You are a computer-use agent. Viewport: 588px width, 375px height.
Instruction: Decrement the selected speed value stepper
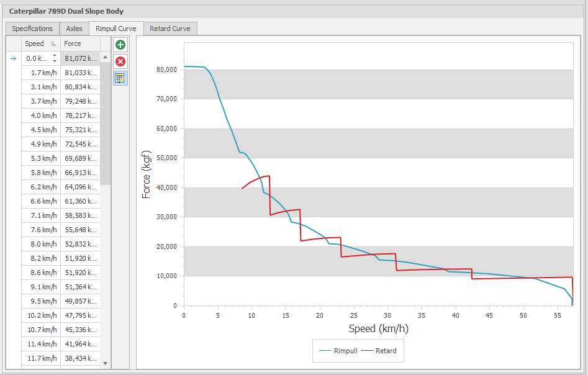[55, 61]
